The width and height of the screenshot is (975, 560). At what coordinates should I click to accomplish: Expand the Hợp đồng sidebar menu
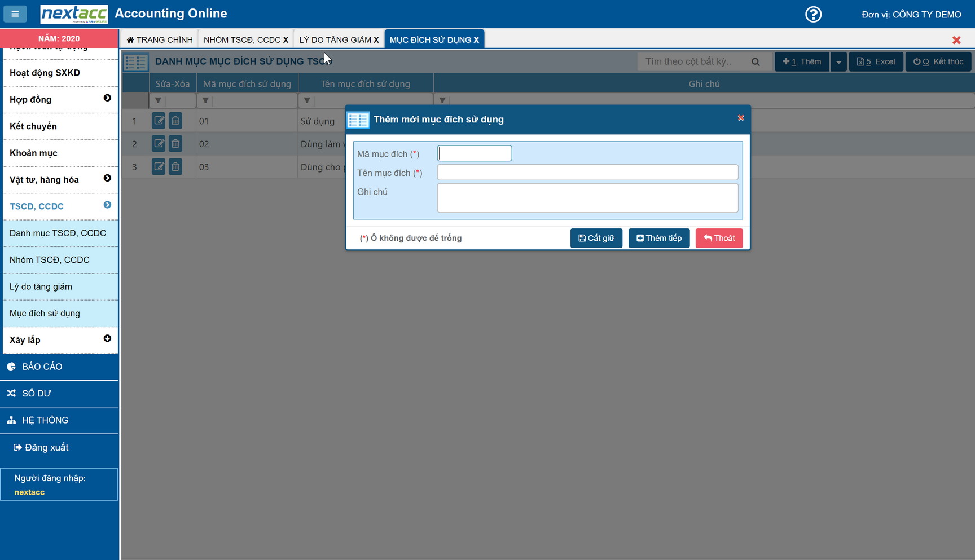(x=107, y=98)
